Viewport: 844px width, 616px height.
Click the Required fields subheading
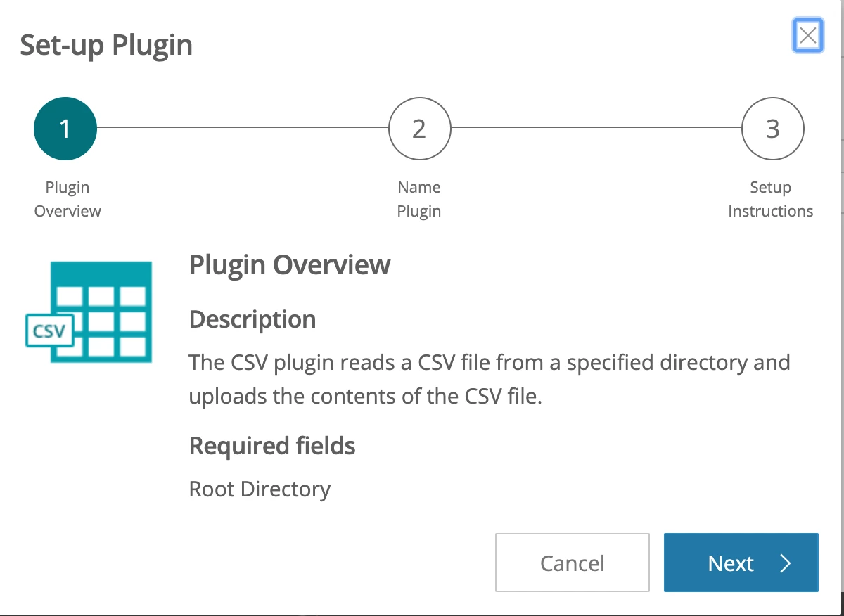(272, 446)
